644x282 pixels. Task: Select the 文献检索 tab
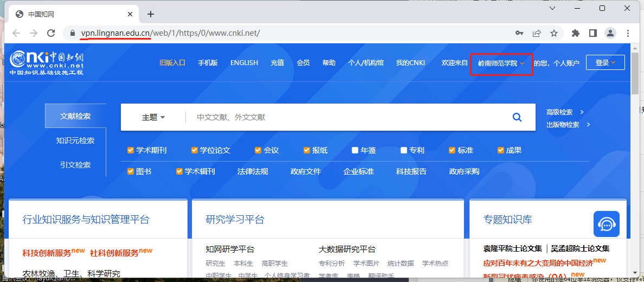tap(75, 116)
